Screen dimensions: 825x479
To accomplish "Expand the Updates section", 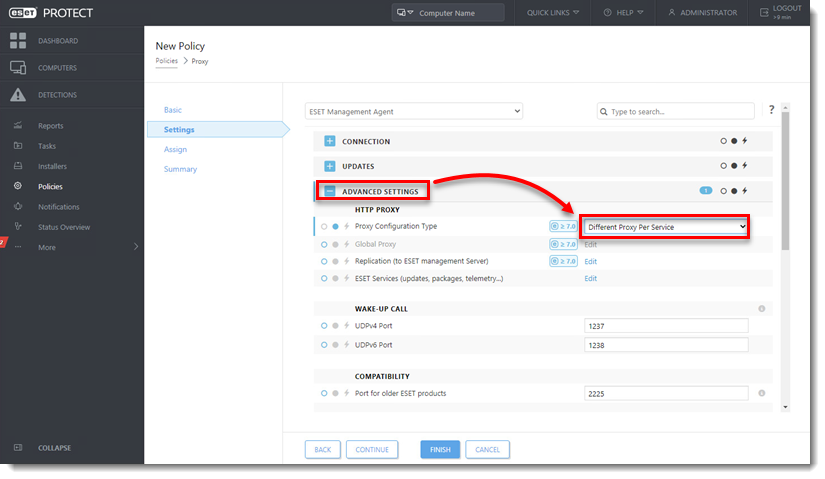I will (x=329, y=166).
